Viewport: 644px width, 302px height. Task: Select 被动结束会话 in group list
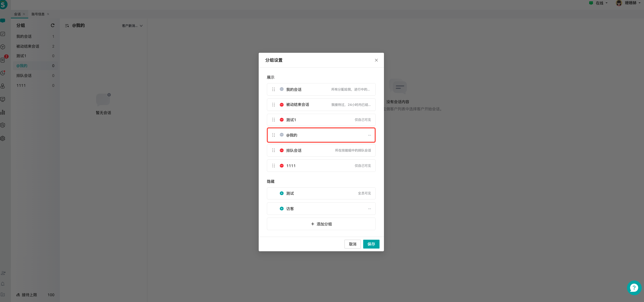35,46
